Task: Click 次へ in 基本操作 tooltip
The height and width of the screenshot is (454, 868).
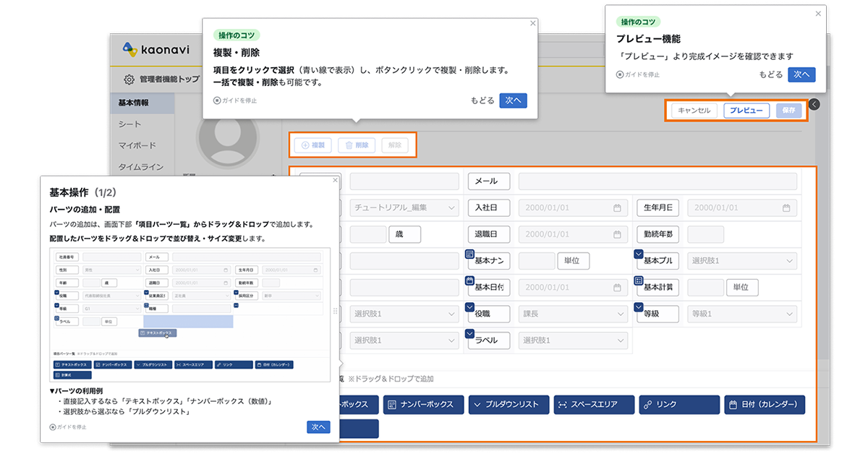Action: pyautogui.click(x=318, y=427)
